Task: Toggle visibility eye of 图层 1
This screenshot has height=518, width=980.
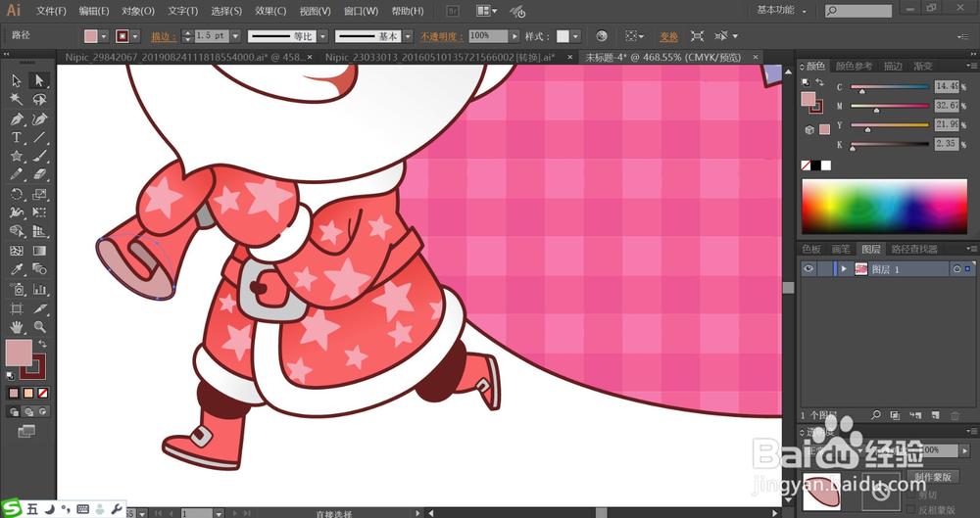Action: pos(808,268)
